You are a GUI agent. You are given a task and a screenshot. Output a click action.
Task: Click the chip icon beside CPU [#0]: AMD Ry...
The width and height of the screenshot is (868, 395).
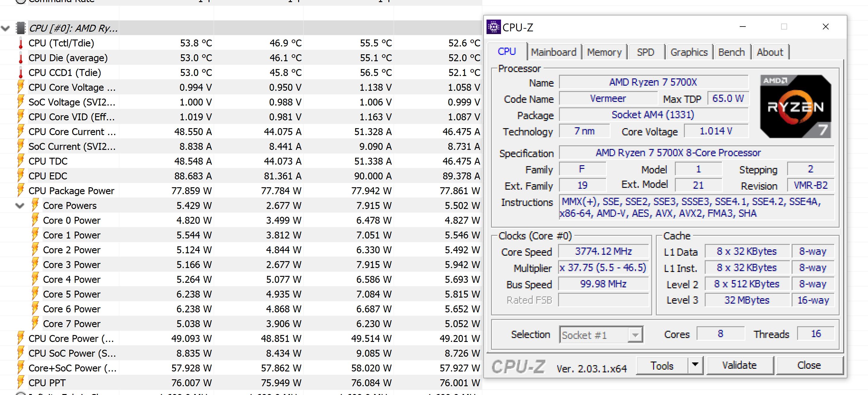[x=21, y=28]
